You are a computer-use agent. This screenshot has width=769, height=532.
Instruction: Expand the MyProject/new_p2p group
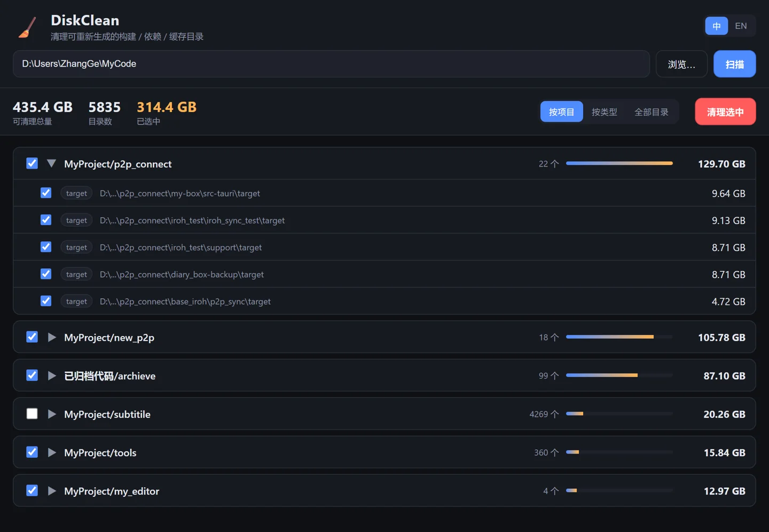pyautogui.click(x=52, y=337)
